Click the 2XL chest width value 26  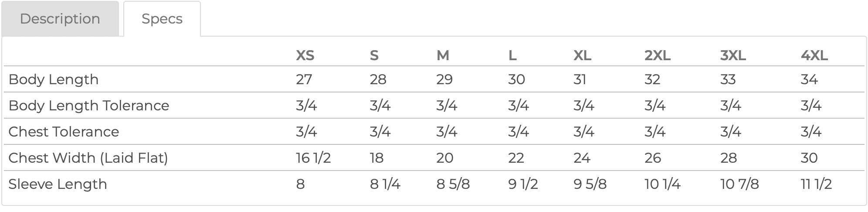coord(653,158)
